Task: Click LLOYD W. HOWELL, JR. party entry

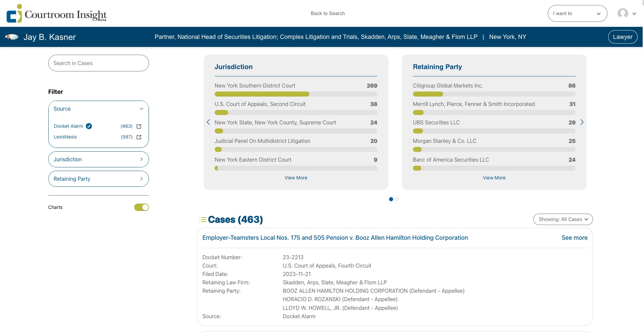Action: 340,308
